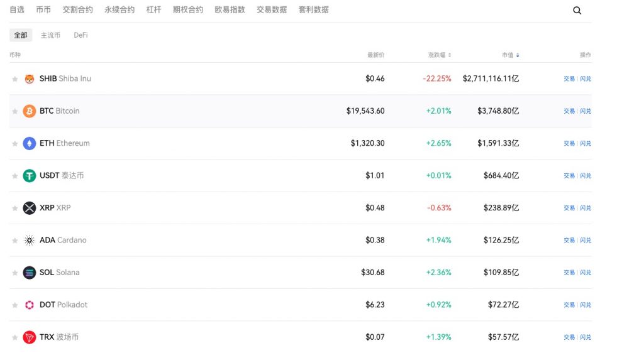Click 闪兑 link for TRX
The width and height of the screenshot is (644, 353).
coord(586,337)
